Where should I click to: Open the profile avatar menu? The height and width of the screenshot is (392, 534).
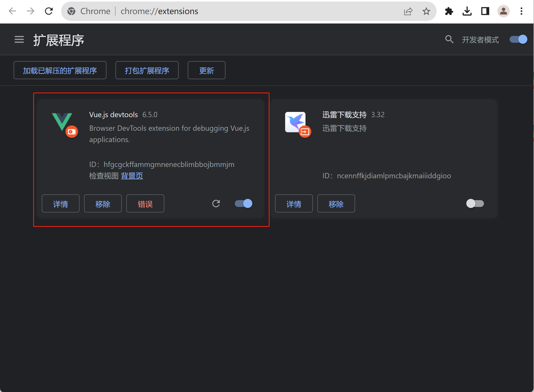[x=504, y=11]
